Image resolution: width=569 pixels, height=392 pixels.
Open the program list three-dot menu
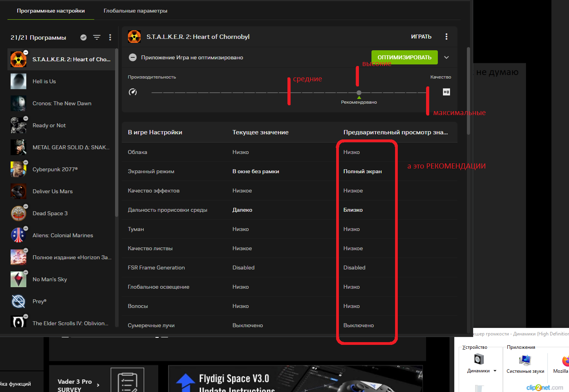[110, 37]
